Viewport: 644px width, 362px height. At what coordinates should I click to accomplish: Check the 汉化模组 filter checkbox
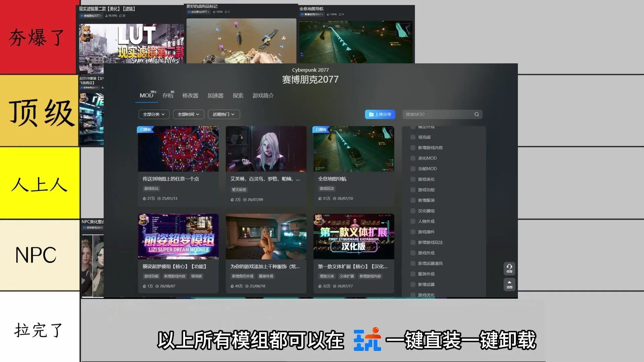point(413,211)
